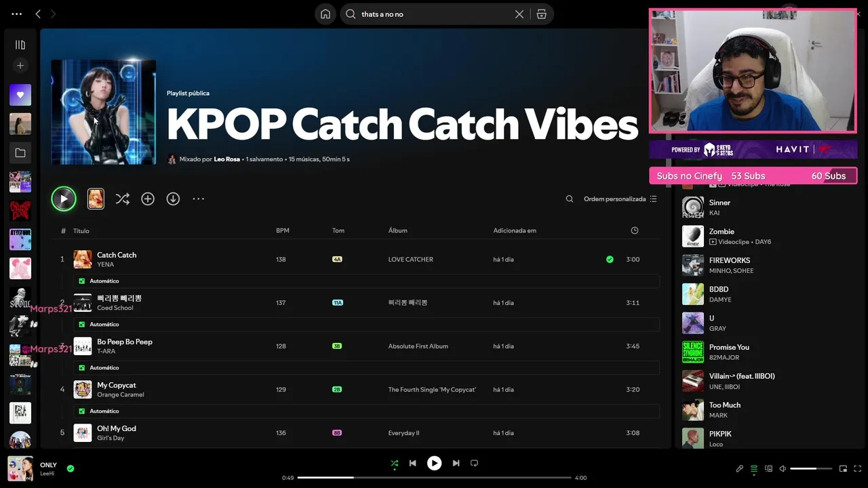Open lyrics microphone icon
The width and height of the screenshot is (868, 488).
tap(740, 468)
